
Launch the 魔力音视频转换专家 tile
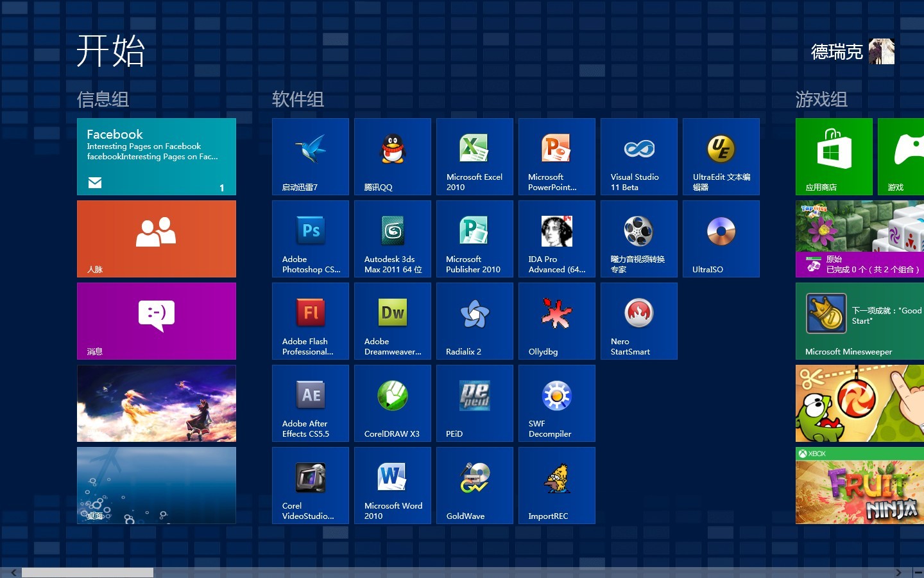tap(639, 239)
